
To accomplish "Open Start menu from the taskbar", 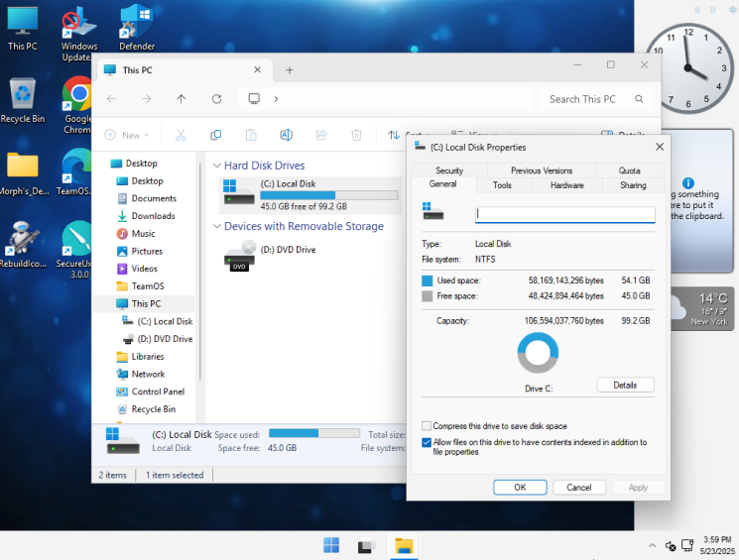I will [x=331, y=545].
